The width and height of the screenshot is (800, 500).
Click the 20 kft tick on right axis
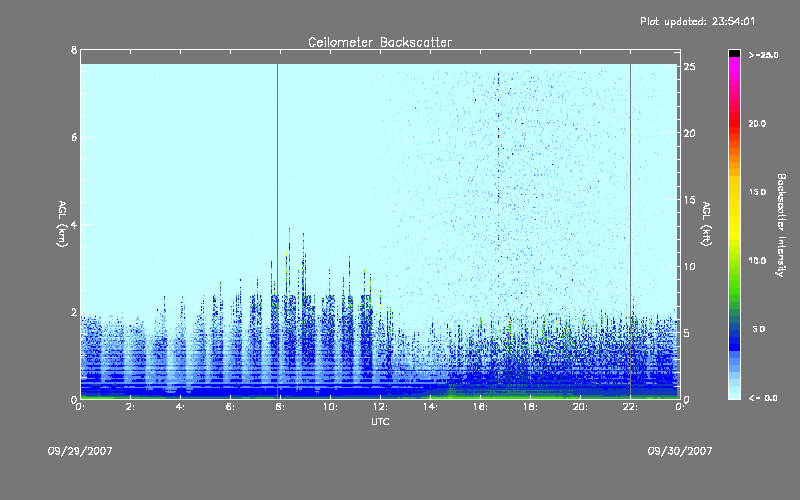coord(689,133)
